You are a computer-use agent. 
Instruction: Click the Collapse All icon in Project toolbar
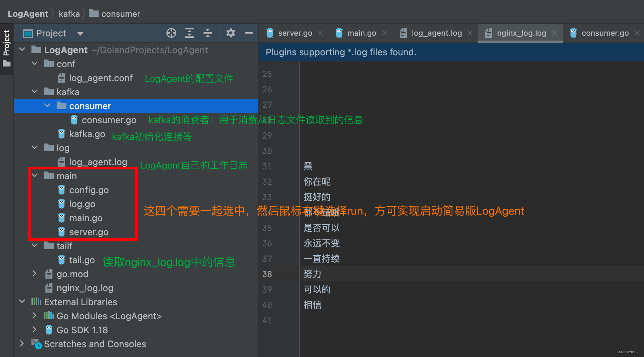[208, 33]
